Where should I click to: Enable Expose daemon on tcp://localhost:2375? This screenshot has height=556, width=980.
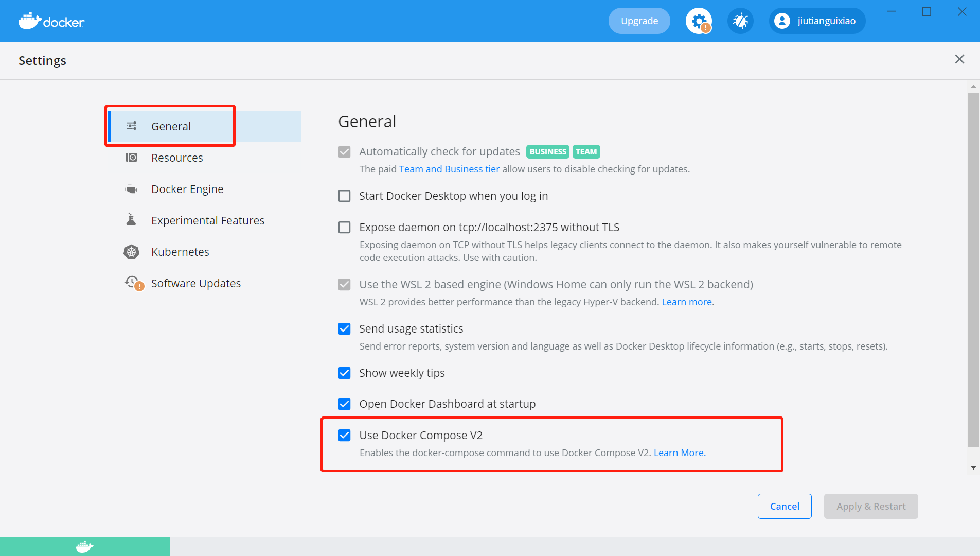(345, 228)
